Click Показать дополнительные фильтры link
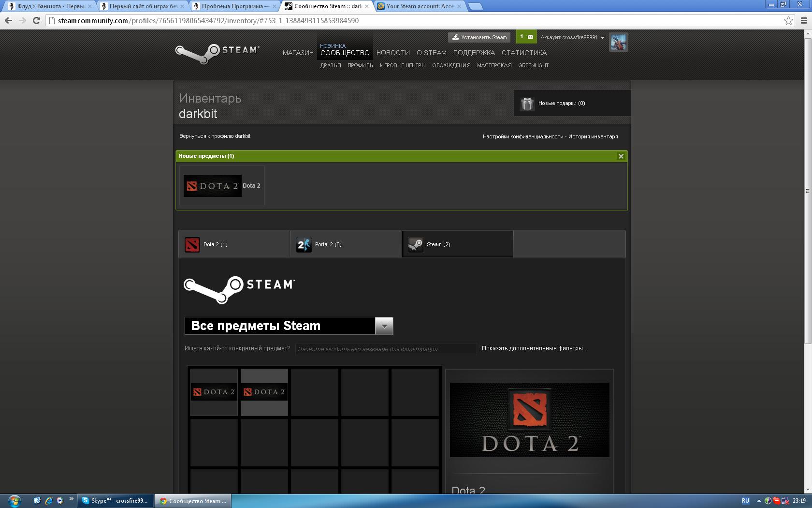Image resolution: width=812 pixels, height=508 pixels. pos(535,348)
